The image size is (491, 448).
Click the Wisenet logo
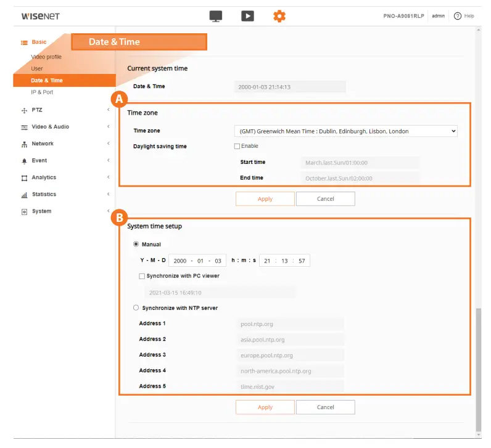point(40,16)
